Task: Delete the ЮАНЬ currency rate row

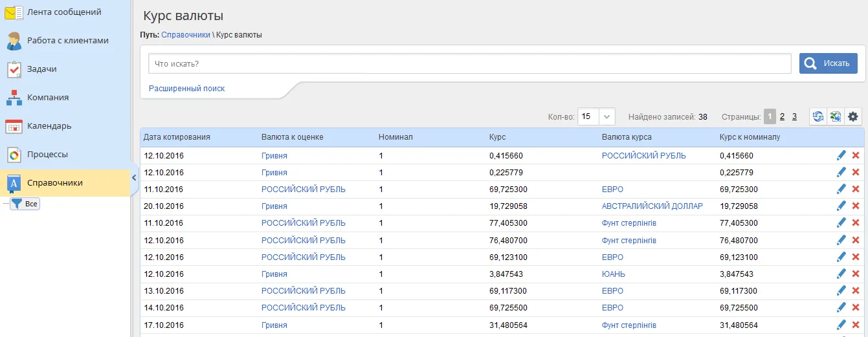Action: (856, 274)
